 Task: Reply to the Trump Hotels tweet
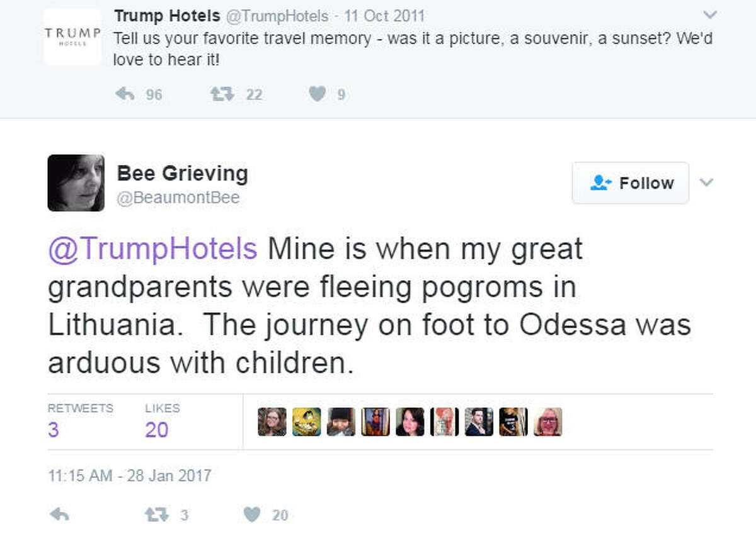(125, 94)
